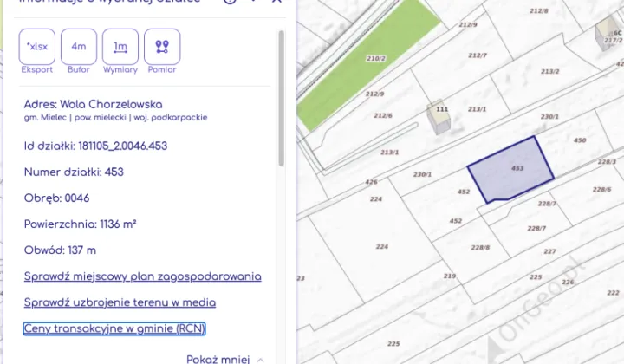Start the Pomiar measurement tool
The height and width of the screenshot is (364, 624).
pos(162,47)
